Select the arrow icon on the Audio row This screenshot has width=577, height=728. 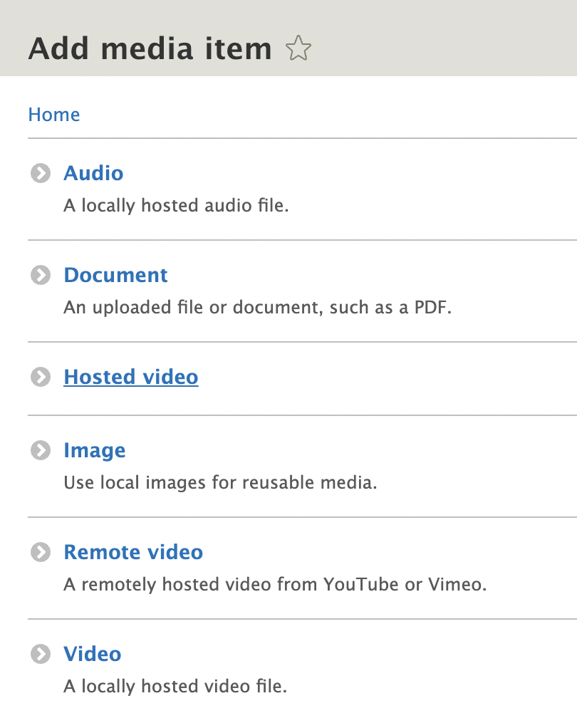[x=41, y=173]
